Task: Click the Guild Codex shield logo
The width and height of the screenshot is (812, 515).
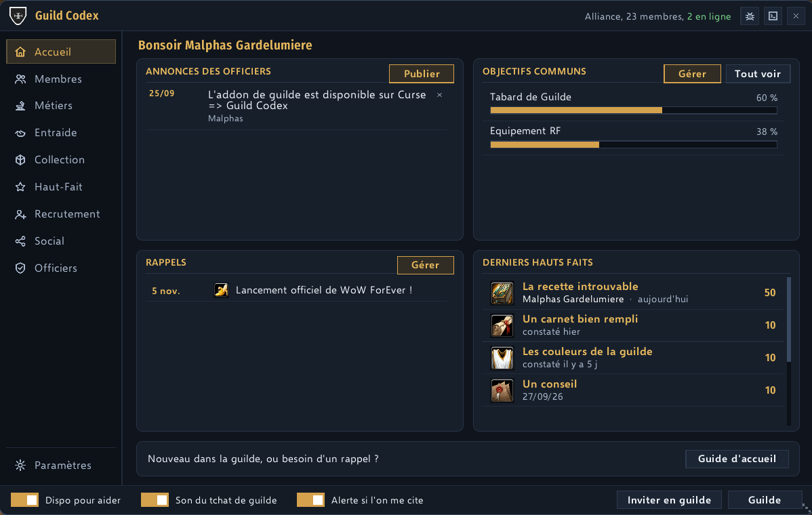Action: [x=18, y=16]
